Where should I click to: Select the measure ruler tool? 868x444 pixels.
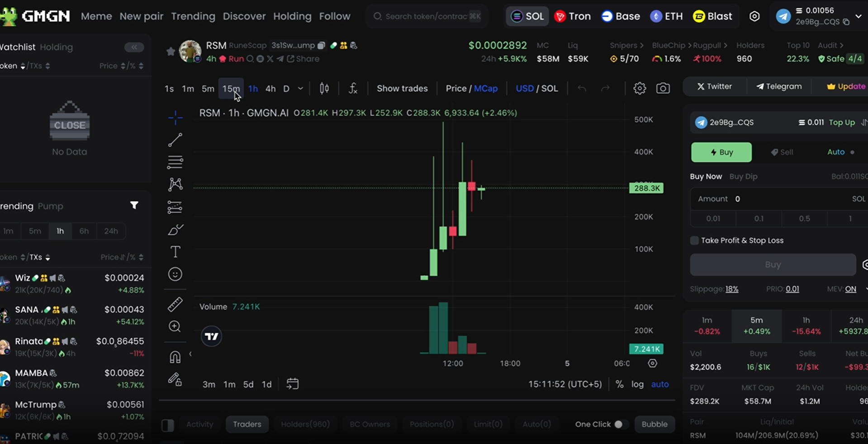(175, 304)
